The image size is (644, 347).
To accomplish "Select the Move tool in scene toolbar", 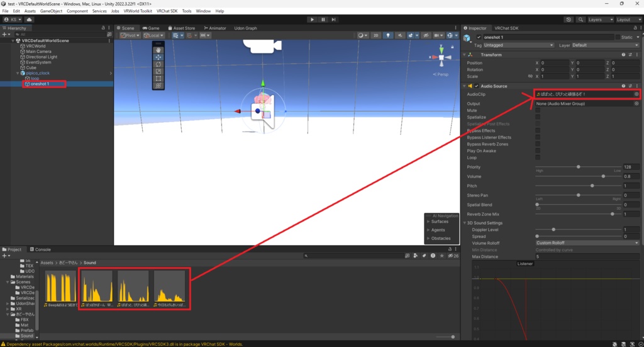I will [x=158, y=57].
